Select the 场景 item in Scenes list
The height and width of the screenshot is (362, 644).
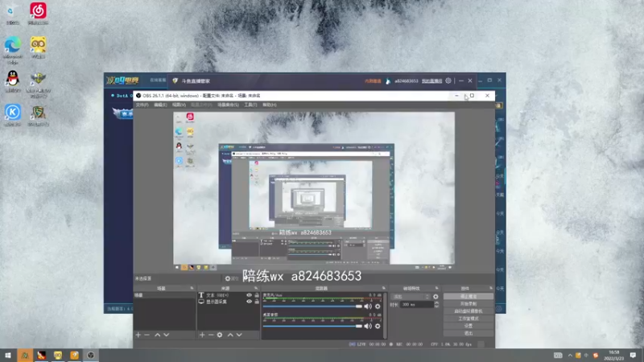click(x=164, y=295)
